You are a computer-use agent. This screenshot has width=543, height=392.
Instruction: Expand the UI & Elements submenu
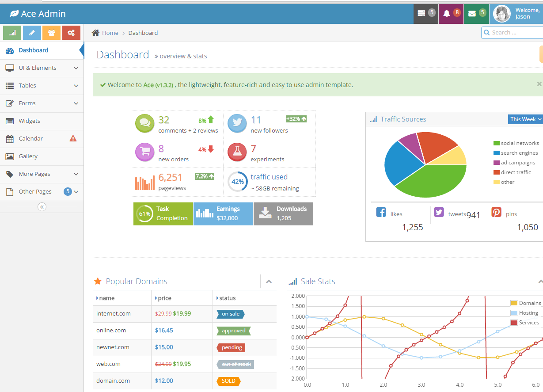(42, 68)
